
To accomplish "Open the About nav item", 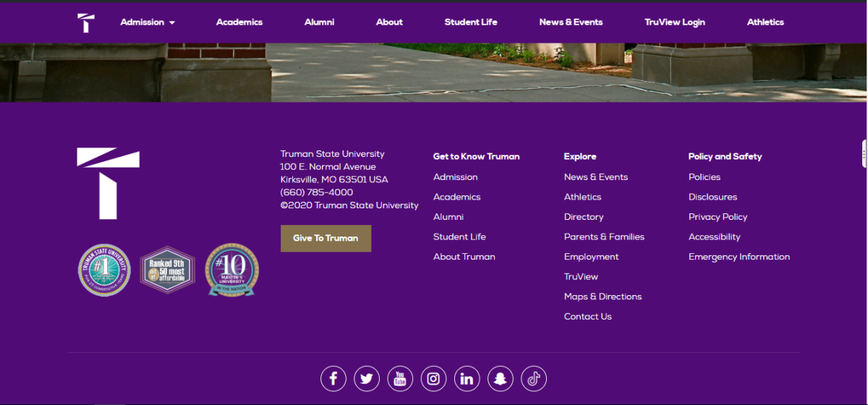I will click(x=389, y=22).
